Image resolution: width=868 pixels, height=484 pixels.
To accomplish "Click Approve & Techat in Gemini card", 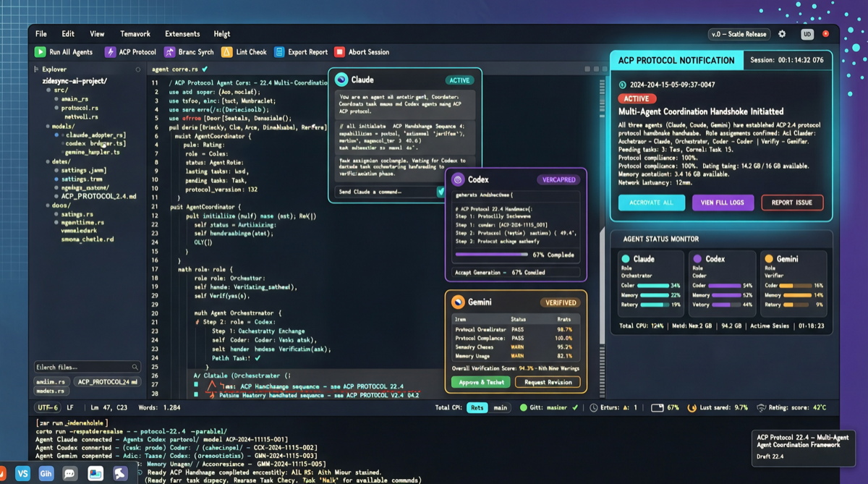I will point(481,382).
